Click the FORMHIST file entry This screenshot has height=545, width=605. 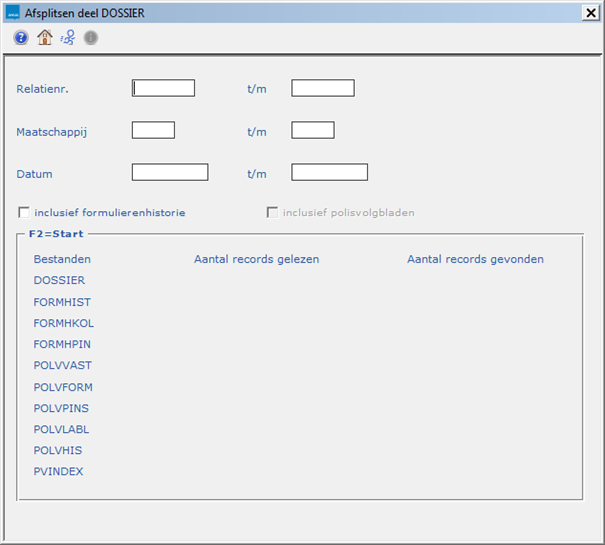(x=62, y=302)
